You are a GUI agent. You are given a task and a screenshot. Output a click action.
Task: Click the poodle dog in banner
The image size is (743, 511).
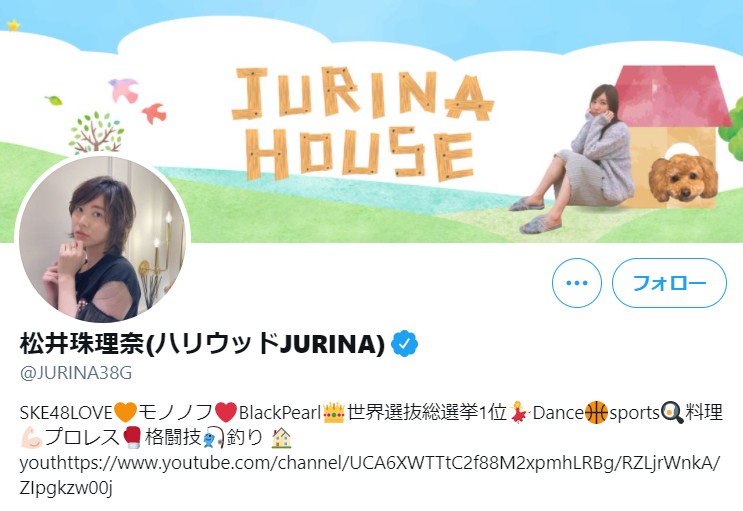click(683, 178)
